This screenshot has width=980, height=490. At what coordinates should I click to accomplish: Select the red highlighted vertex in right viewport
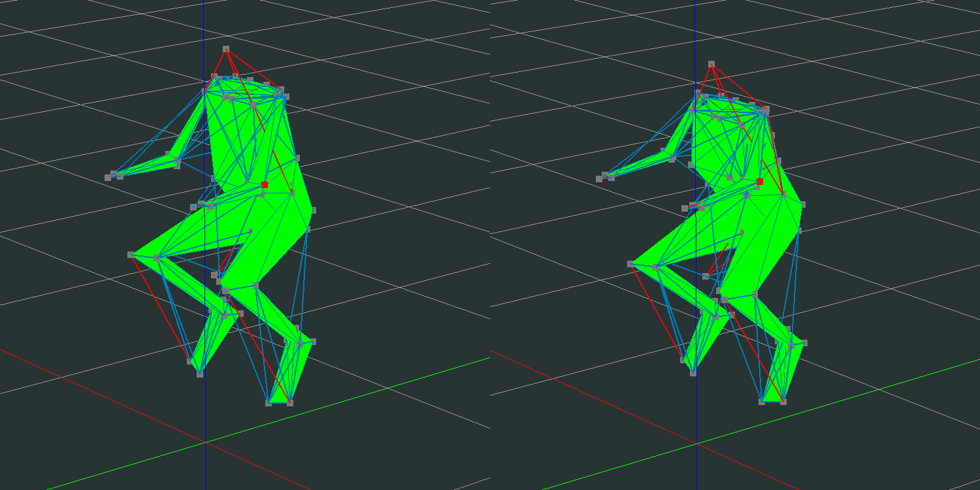759,182
